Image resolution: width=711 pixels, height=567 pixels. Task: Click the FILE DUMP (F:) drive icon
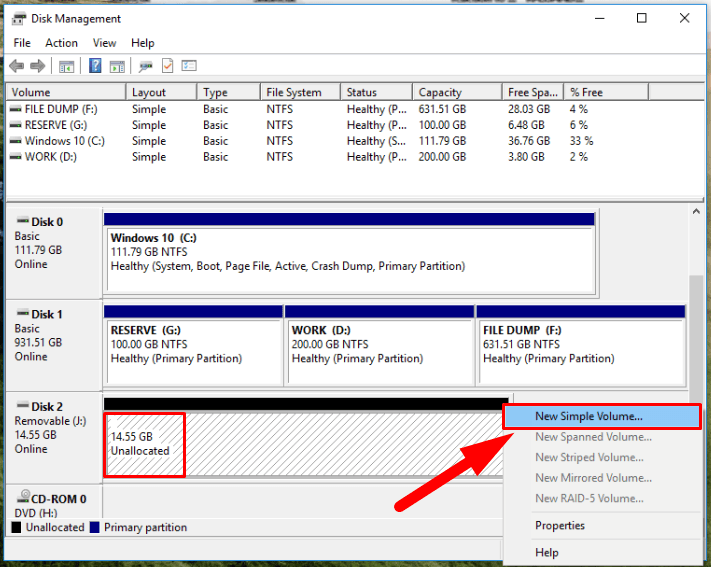click(x=15, y=109)
